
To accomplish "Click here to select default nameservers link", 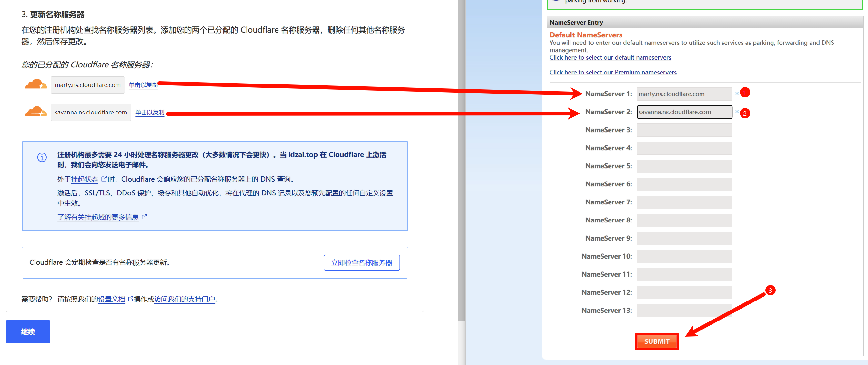I will (610, 58).
